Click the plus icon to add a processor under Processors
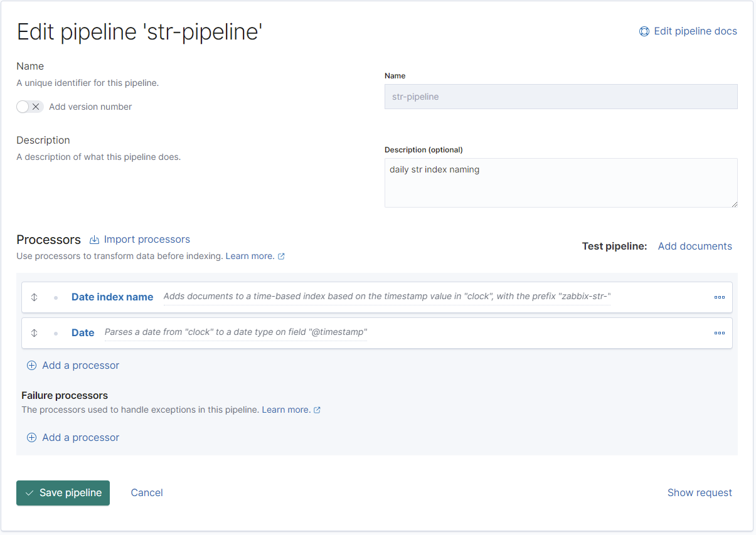756x535 pixels. click(31, 366)
